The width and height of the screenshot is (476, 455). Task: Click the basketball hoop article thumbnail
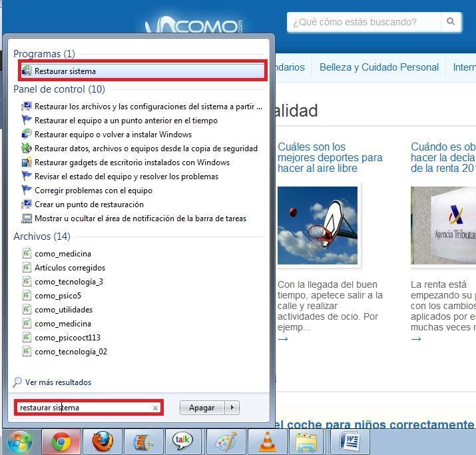pos(318,225)
